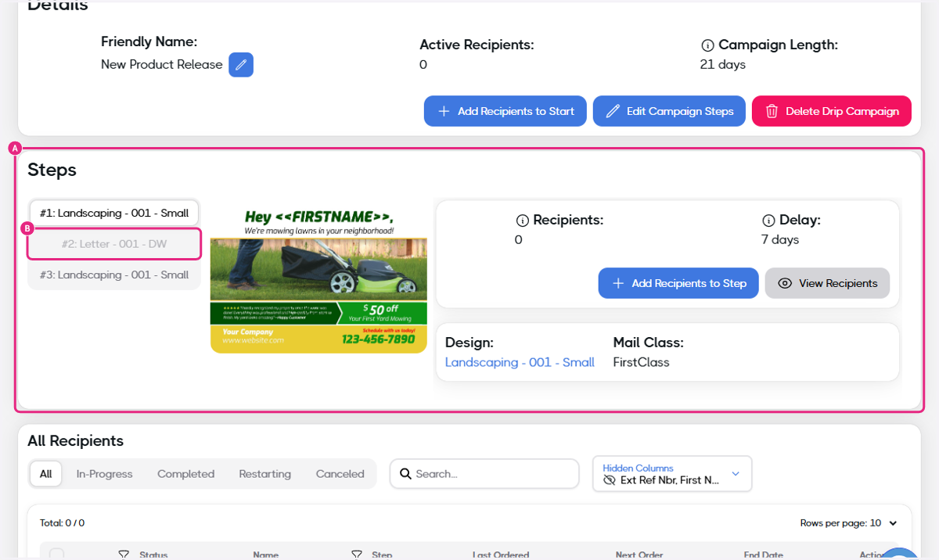Click the 'Total: 0 / 0' count text
This screenshot has height=560, width=939.
tap(63, 523)
